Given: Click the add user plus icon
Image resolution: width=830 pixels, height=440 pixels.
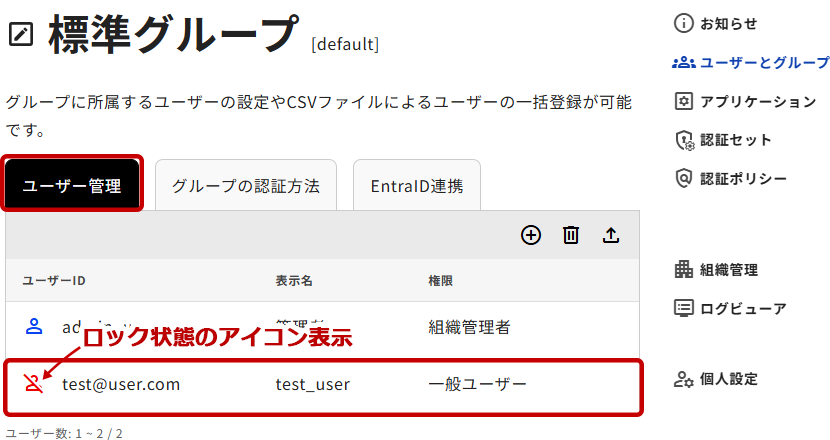Looking at the screenshot, I should [531, 235].
